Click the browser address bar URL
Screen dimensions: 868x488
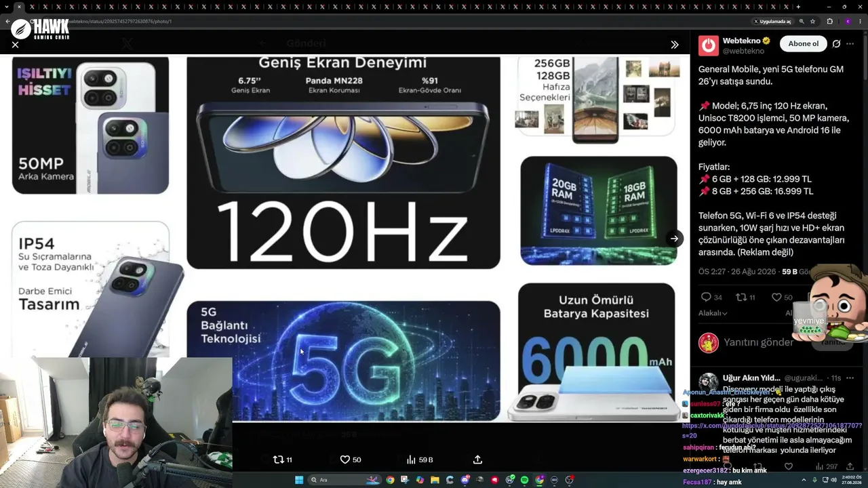(x=122, y=21)
